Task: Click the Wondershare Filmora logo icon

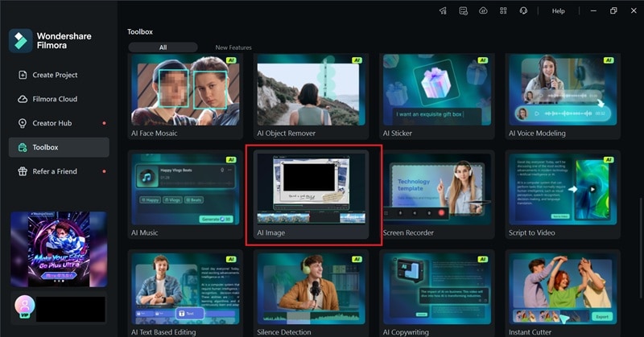Action: click(21, 41)
